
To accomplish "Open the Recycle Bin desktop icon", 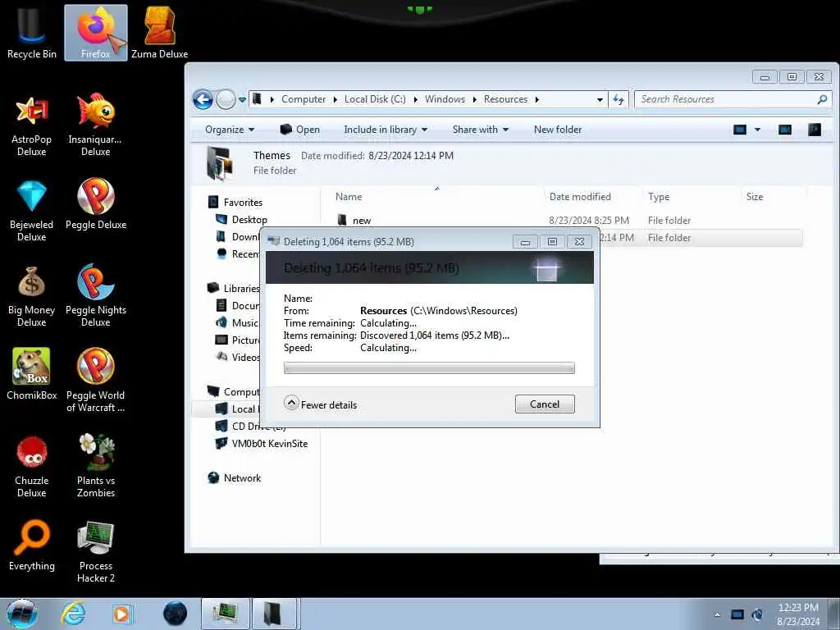I will click(32, 33).
